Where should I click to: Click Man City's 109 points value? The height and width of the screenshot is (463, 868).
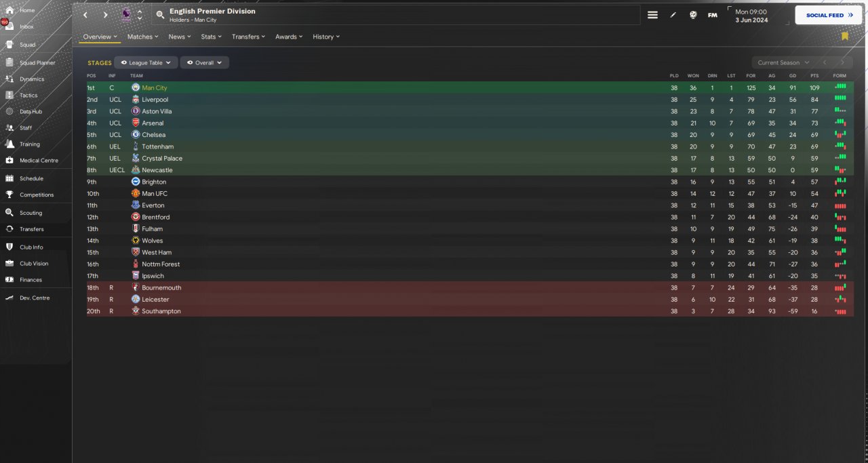814,87
